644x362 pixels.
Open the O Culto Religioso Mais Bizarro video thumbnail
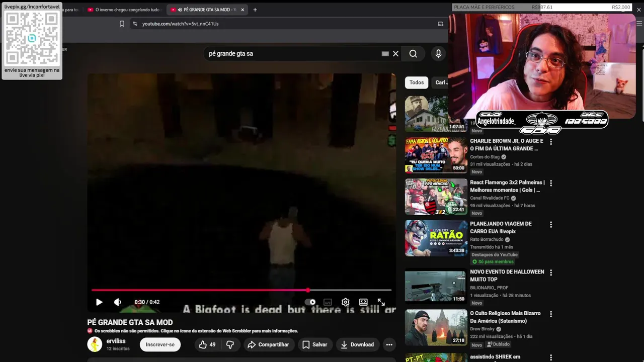[x=436, y=327]
